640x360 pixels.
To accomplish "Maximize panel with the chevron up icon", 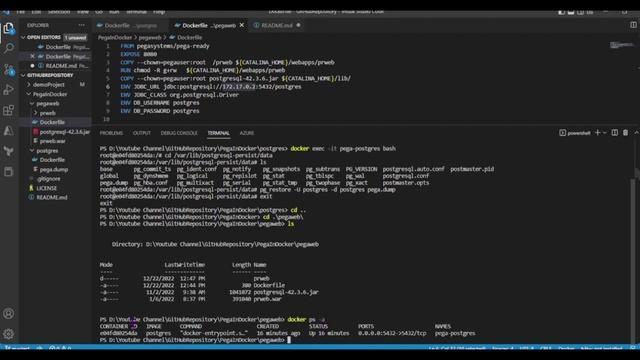I will 636,133.
